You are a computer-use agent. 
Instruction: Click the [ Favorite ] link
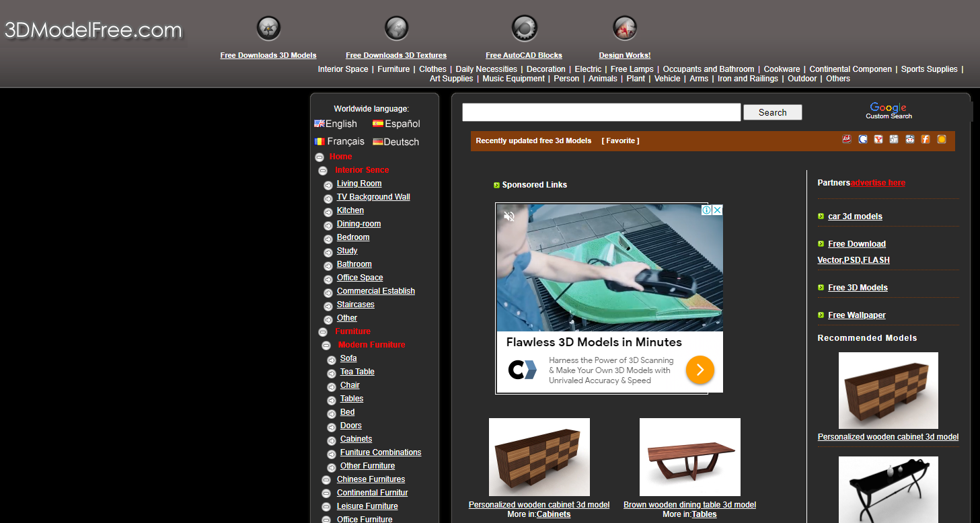point(620,140)
